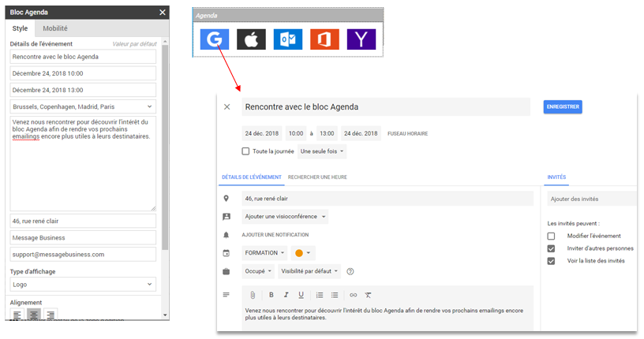
Task: Click the support@messagebusiness.com field
Action: coord(83,255)
